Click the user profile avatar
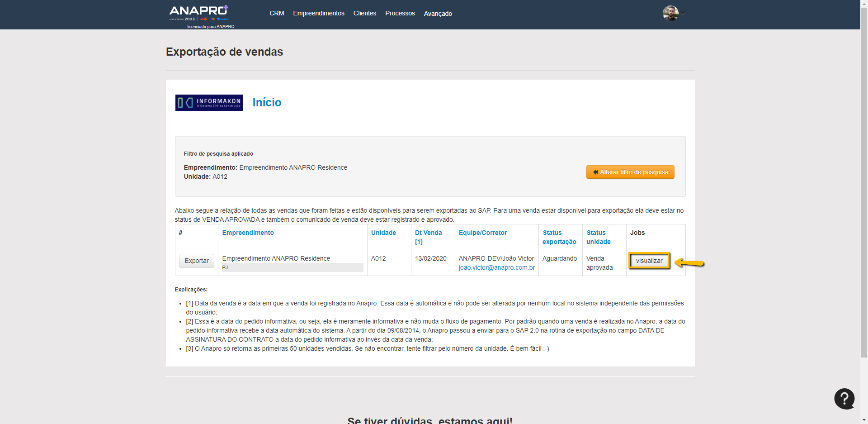The height and width of the screenshot is (424, 868). [x=670, y=13]
